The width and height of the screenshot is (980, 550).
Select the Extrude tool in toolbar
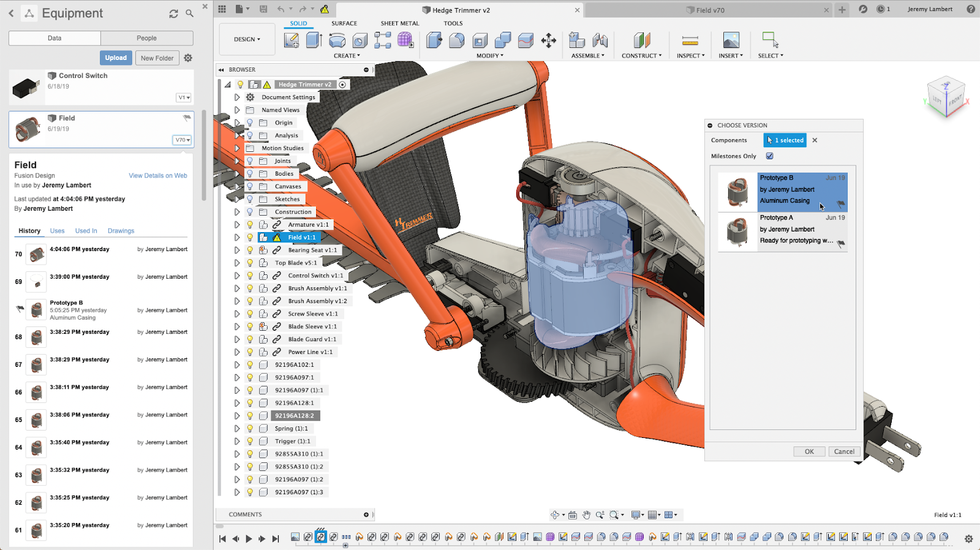point(314,40)
